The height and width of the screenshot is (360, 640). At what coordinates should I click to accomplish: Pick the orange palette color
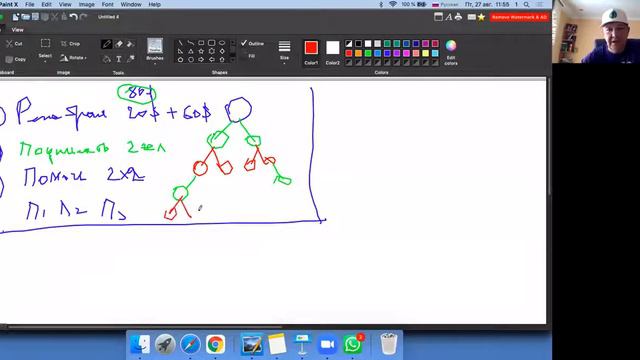[358, 53]
